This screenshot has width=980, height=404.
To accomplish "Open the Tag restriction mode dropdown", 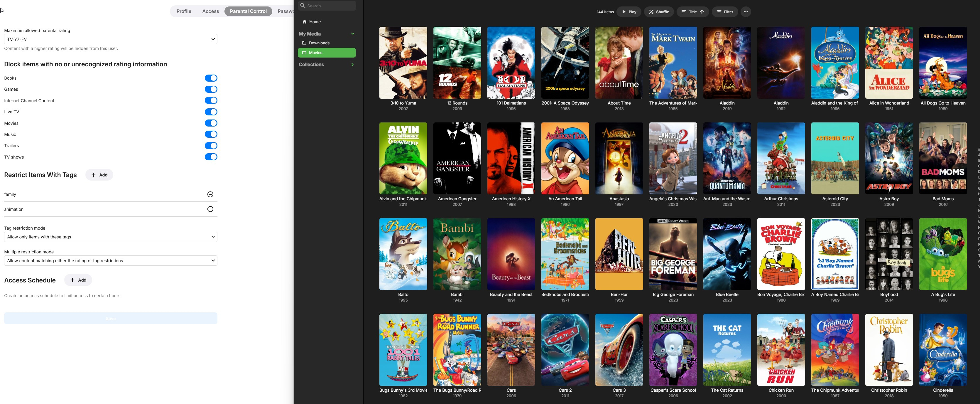I will pos(110,237).
